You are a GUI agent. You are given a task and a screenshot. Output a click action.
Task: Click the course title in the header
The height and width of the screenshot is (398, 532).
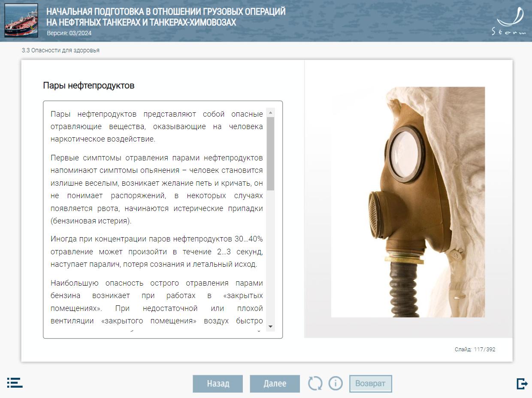(166, 17)
